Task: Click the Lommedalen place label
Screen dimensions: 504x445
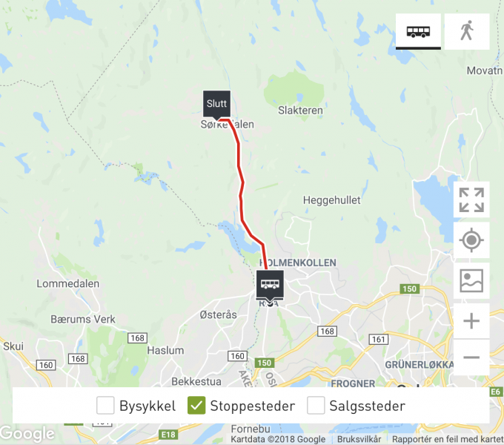Action: (68, 283)
